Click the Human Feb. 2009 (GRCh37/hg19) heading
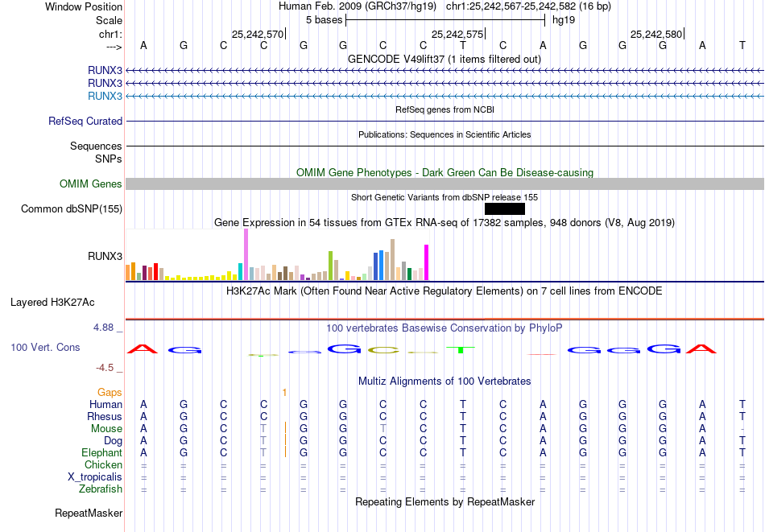This screenshot has width=765, height=532. pos(358,6)
